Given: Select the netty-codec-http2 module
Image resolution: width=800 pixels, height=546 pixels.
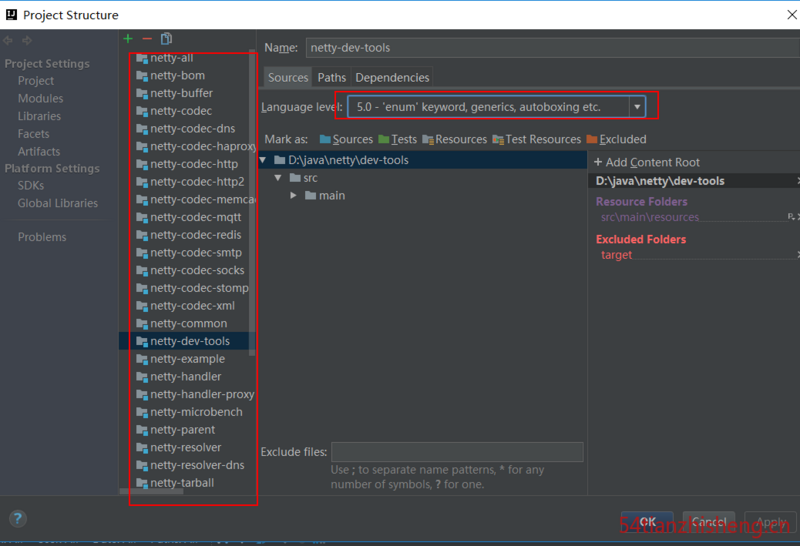Looking at the screenshot, I should [x=190, y=182].
